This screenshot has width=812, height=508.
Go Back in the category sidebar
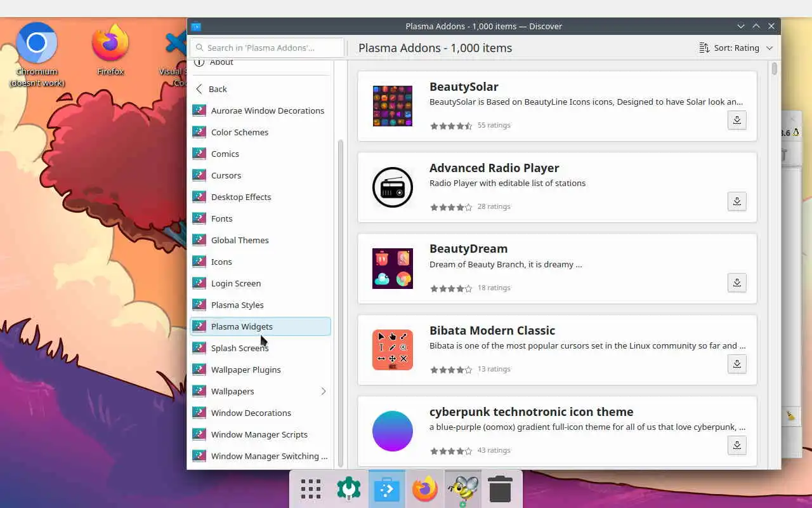(260, 89)
